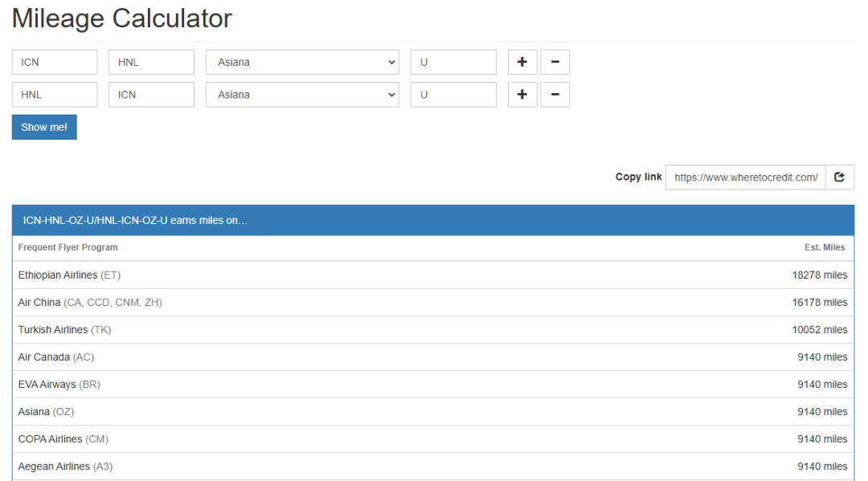This screenshot has width=868, height=481.
Task: Add a segment after the ICN-HNL row
Action: pyautogui.click(x=522, y=62)
